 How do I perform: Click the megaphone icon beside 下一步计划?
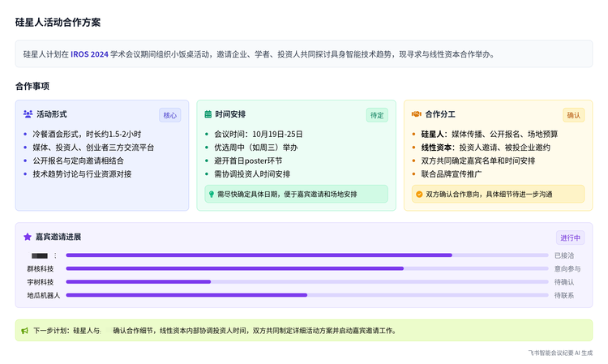(24, 331)
